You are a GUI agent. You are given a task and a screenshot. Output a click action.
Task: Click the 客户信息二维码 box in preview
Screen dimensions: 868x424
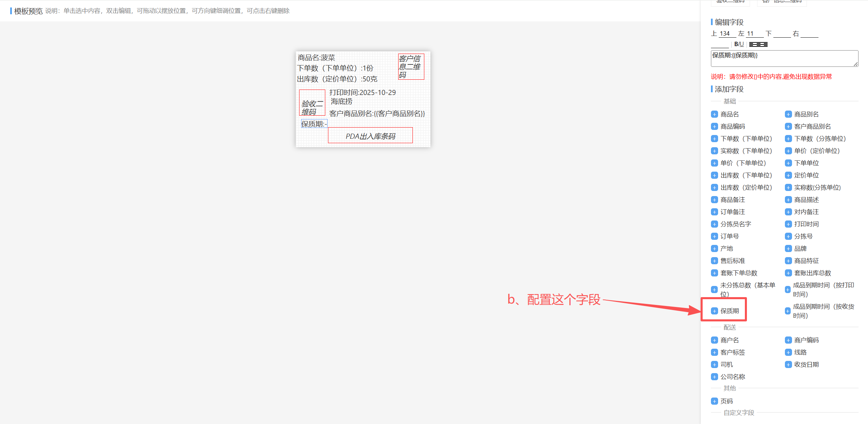pyautogui.click(x=411, y=67)
